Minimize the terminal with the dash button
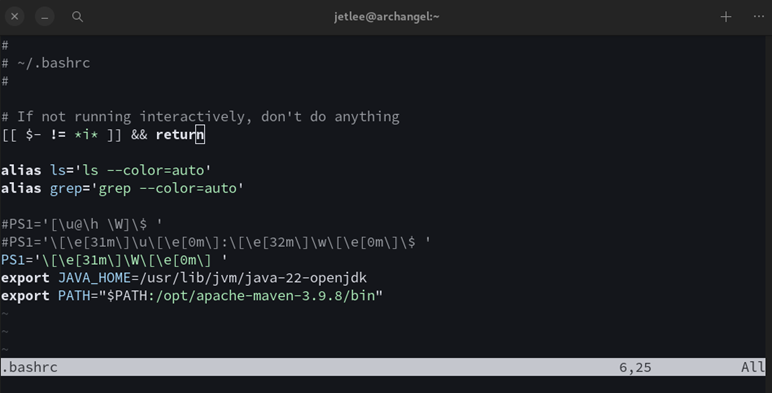This screenshot has height=393, width=772. click(x=44, y=17)
